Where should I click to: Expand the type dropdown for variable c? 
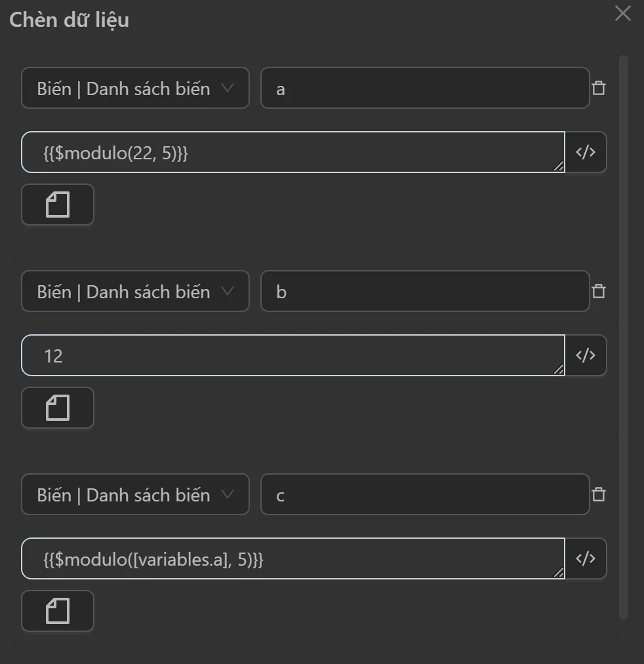click(135, 495)
